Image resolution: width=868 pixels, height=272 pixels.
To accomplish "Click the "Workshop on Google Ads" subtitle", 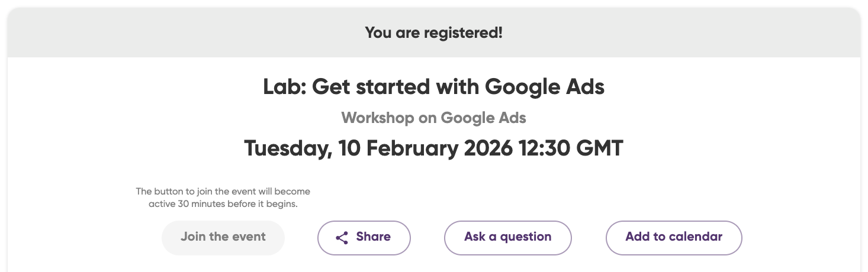I will coord(433,118).
